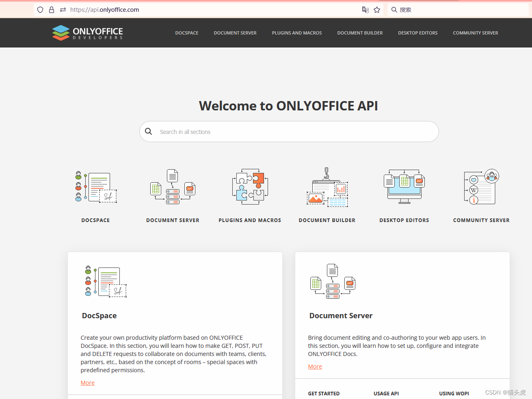Viewport: 532px width, 399px height.
Task: Open USAGE API in Document Server card
Action: point(386,394)
